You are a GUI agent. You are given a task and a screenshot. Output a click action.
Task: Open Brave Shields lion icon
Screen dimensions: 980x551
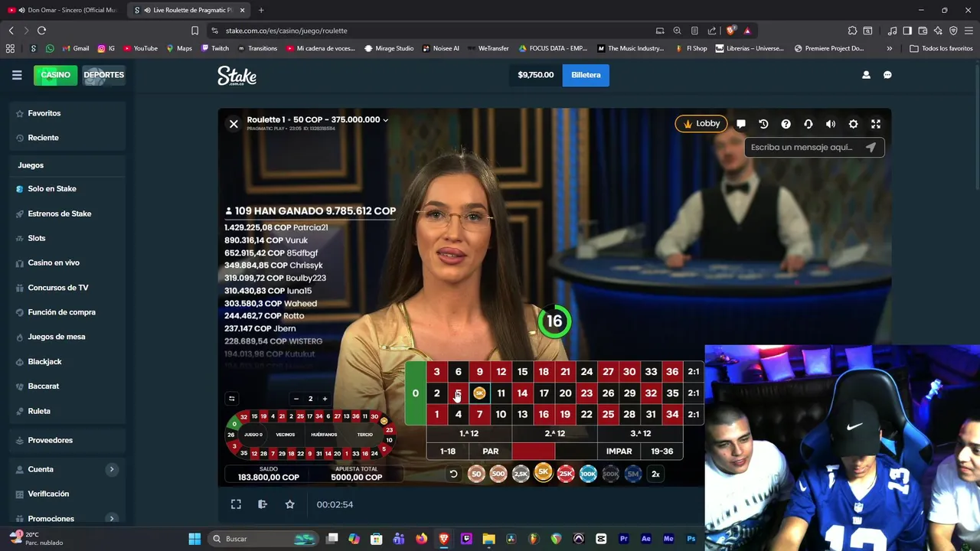[731, 31]
